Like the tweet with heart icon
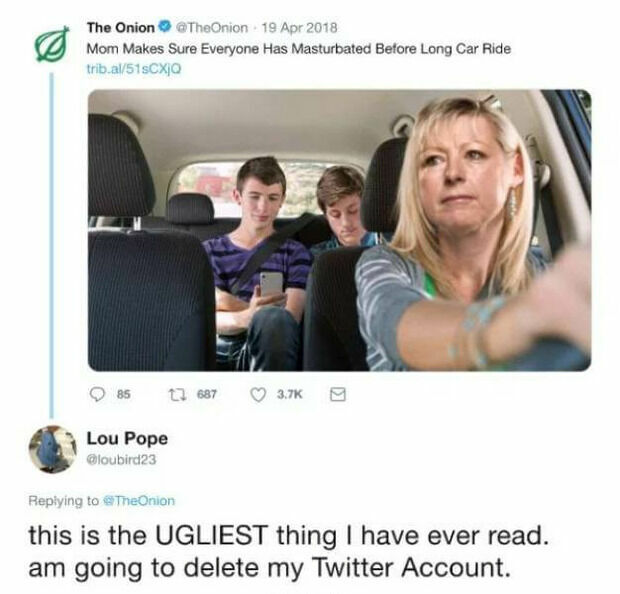 259,394
